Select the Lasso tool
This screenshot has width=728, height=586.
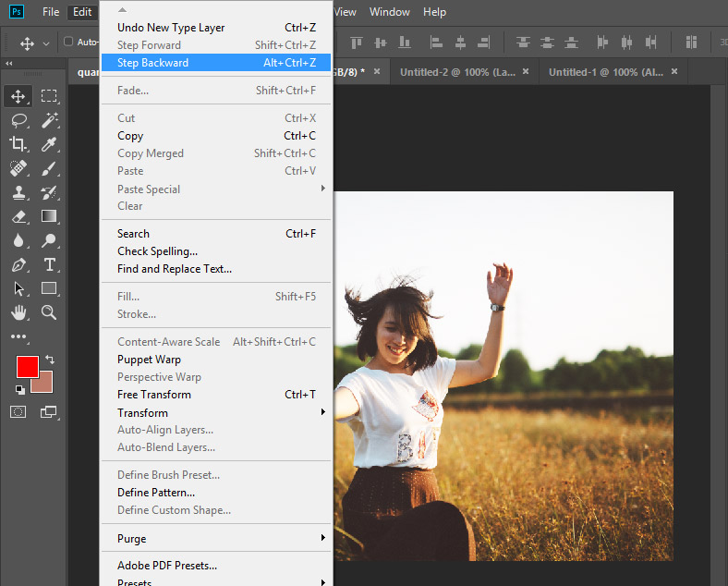click(x=19, y=120)
